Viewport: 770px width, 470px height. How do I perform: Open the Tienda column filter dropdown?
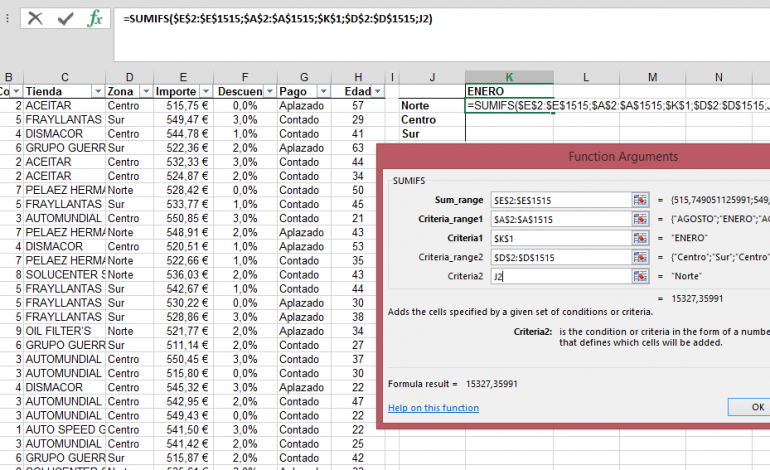tap(98, 91)
